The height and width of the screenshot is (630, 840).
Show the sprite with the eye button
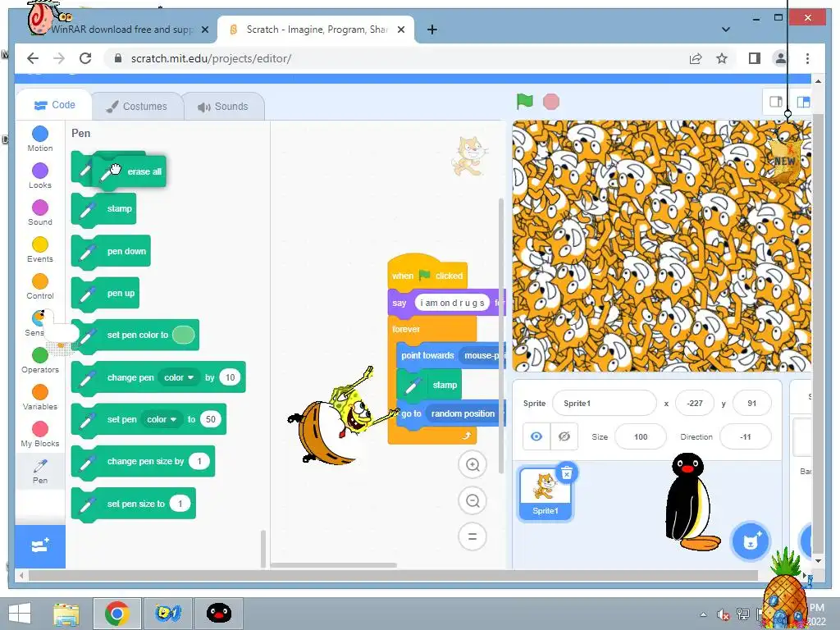(x=536, y=436)
